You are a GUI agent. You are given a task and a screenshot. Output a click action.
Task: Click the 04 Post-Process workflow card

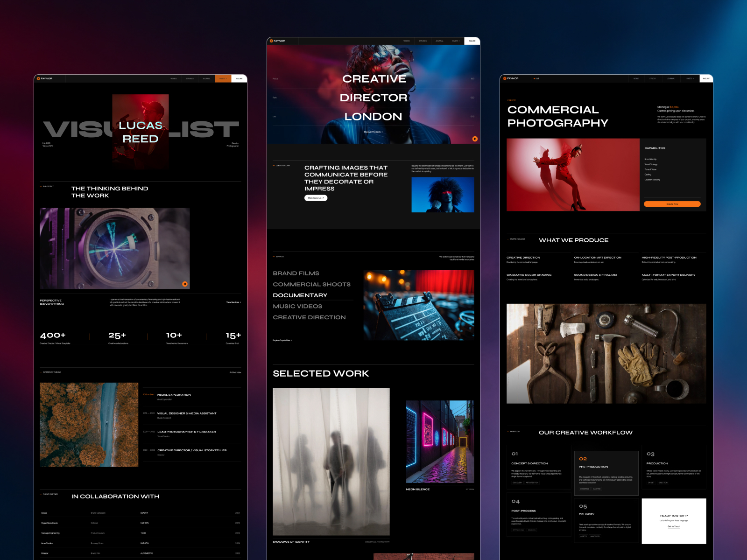[x=539, y=514]
